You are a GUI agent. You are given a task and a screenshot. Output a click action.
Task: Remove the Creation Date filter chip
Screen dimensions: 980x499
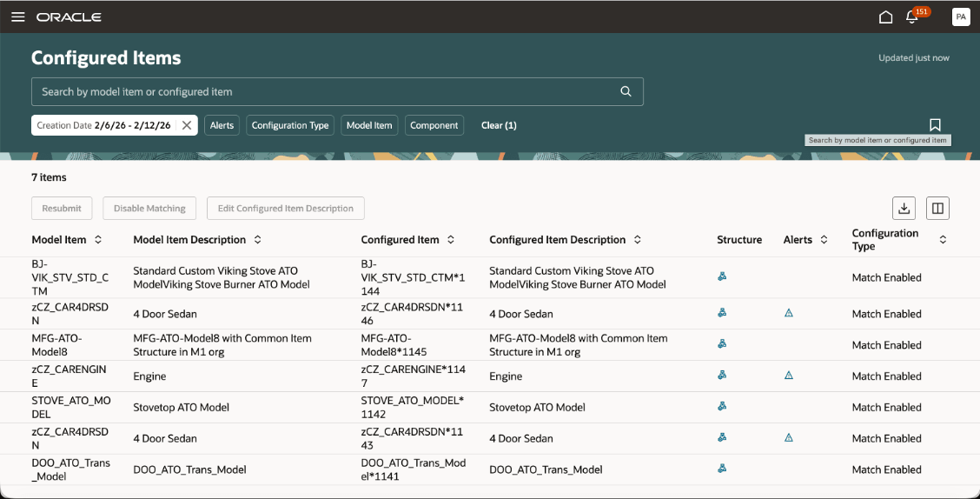[x=186, y=125]
